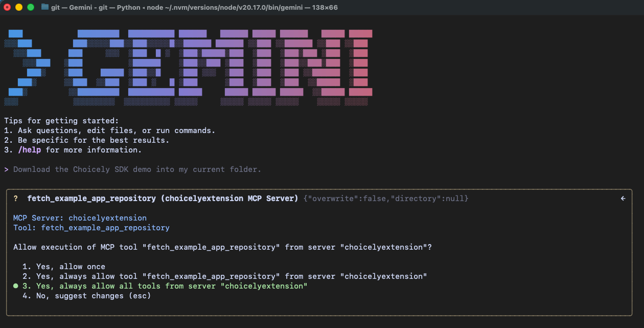Click the JSON arguments text with overwrite false

tap(386, 198)
